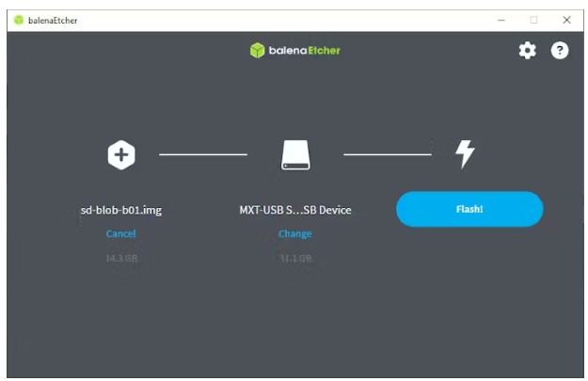Viewport: 588px width, 381px height.
Task: Click the MXT-USB S...SB Device name
Action: tap(295, 210)
